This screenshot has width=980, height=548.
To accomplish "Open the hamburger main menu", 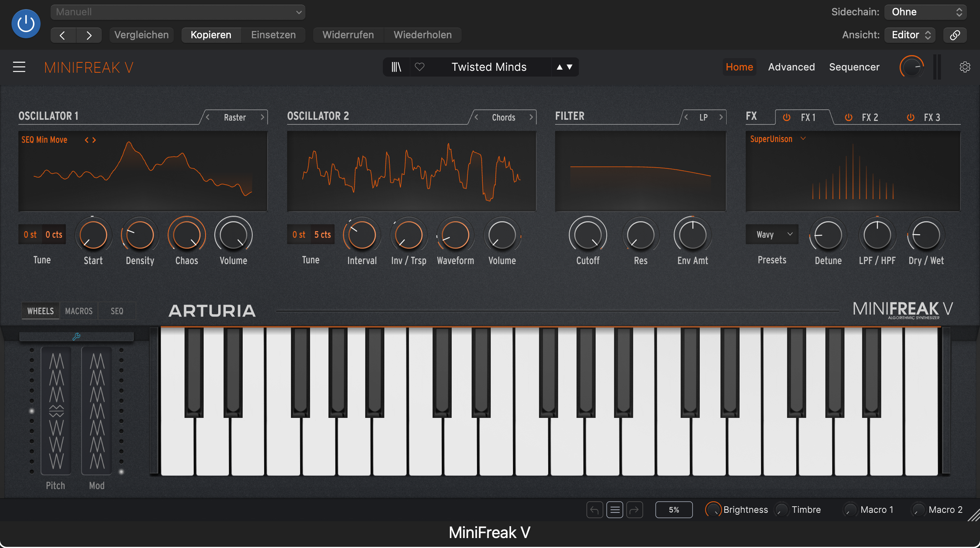I will tap(19, 67).
